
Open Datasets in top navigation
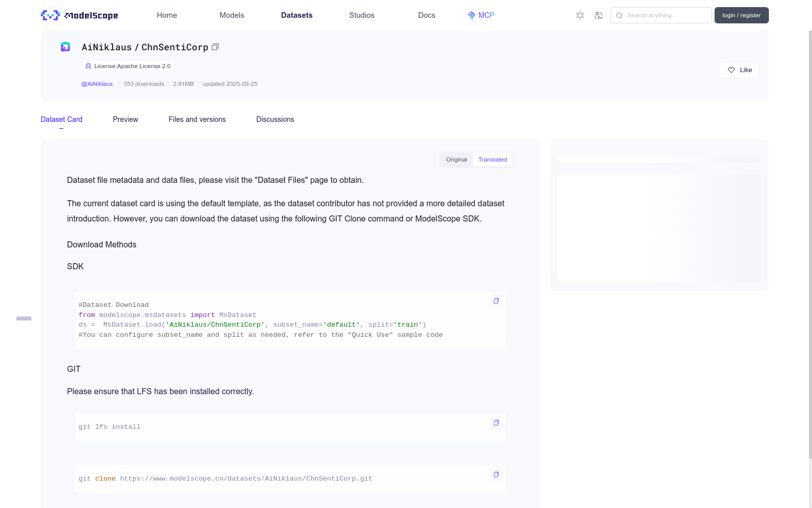297,15
